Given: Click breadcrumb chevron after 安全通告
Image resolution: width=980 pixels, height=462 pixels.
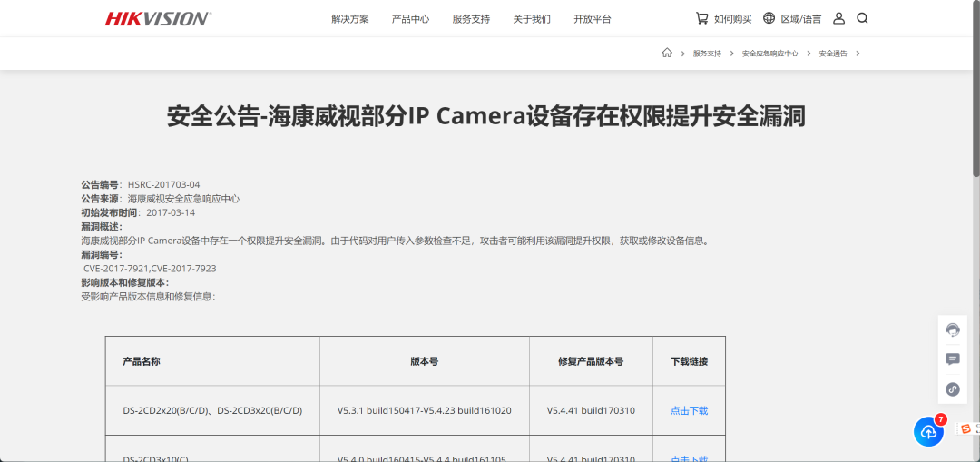Looking at the screenshot, I should (x=858, y=54).
